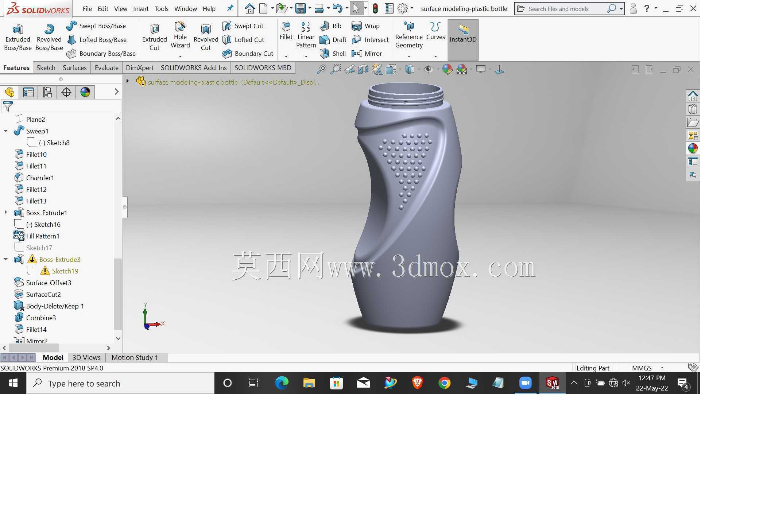
Task: Open the File menu
Action: tap(87, 9)
